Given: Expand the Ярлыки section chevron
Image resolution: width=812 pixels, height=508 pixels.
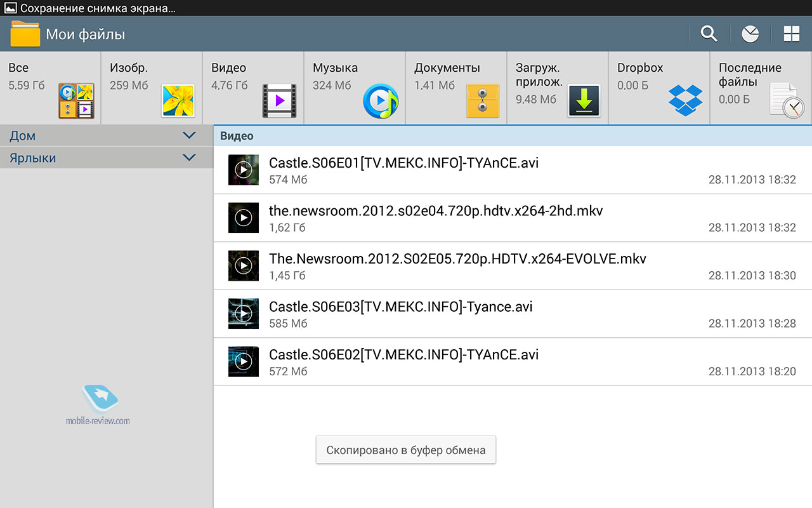Looking at the screenshot, I should [x=189, y=157].
